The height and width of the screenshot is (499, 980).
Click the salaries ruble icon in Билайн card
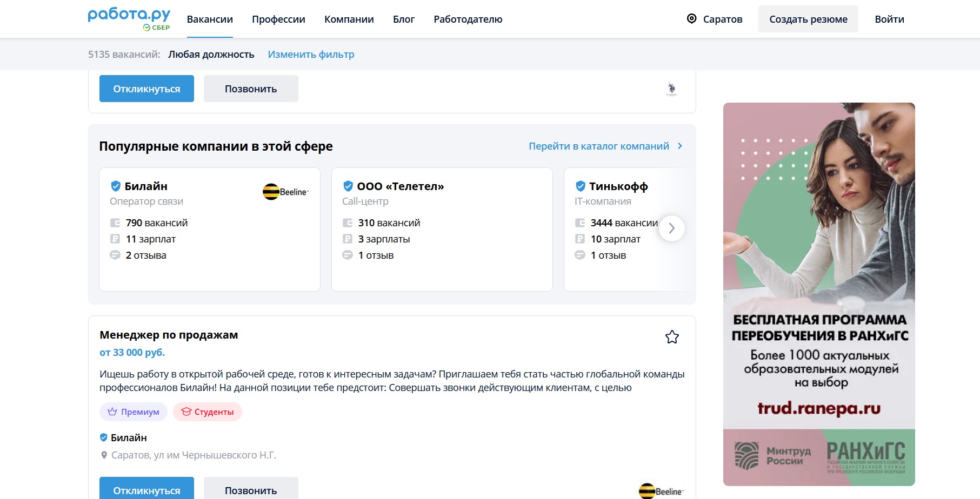point(115,239)
